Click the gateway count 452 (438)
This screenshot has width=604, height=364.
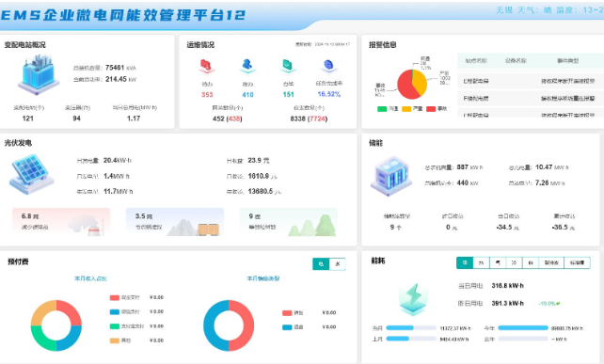[228, 119]
